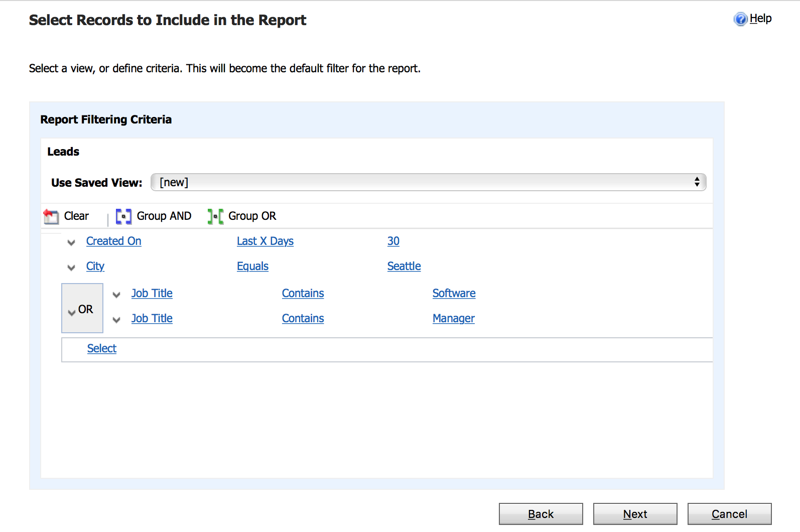Click the Group OR bracket icon
Image resolution: width=800 pixels, height=532 pixels.
pos(215,216)
